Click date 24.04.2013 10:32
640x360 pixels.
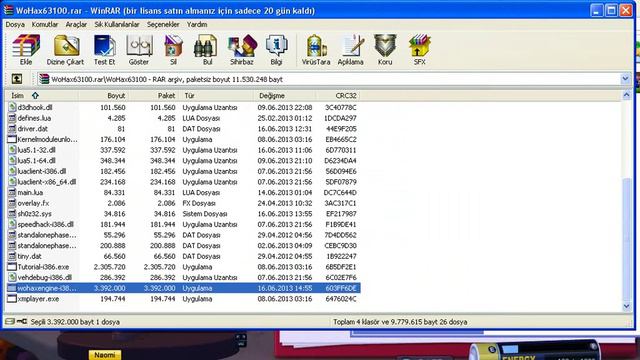[284, 203]
